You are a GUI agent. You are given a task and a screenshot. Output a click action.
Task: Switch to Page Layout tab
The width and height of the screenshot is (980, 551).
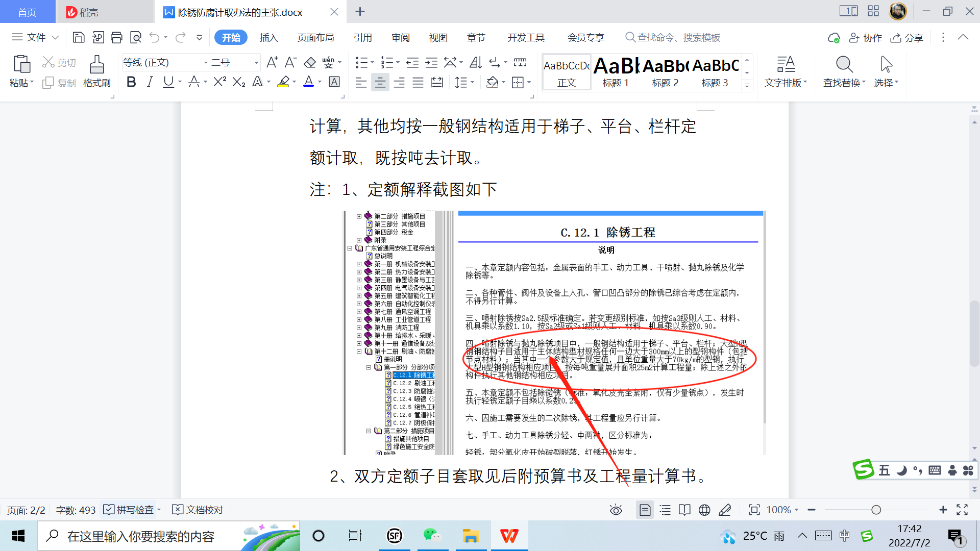pos(316,38)
